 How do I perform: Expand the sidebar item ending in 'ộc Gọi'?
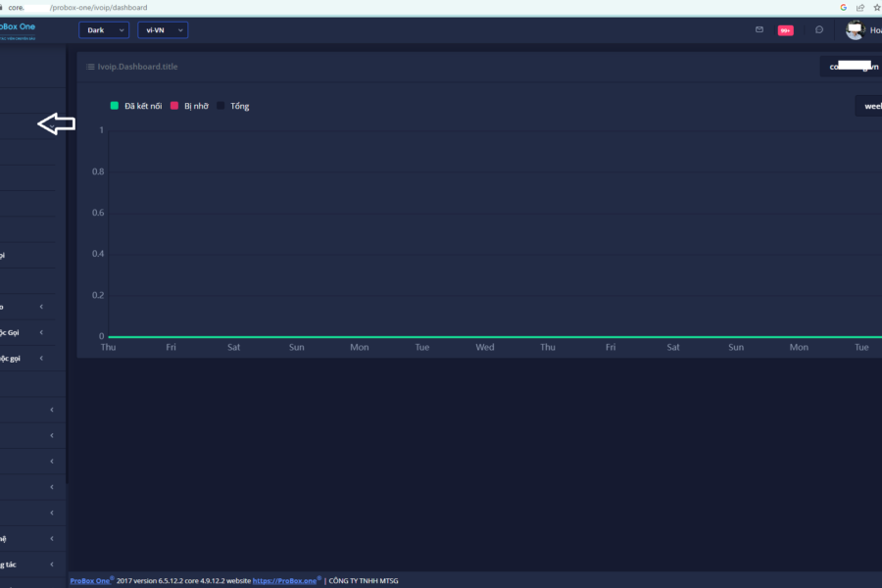[x=29, y=333]
